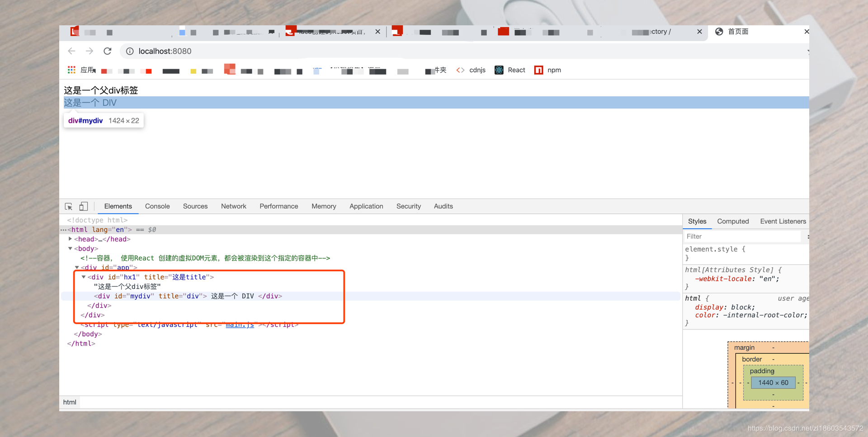Open the Network tab

(234, 206)
